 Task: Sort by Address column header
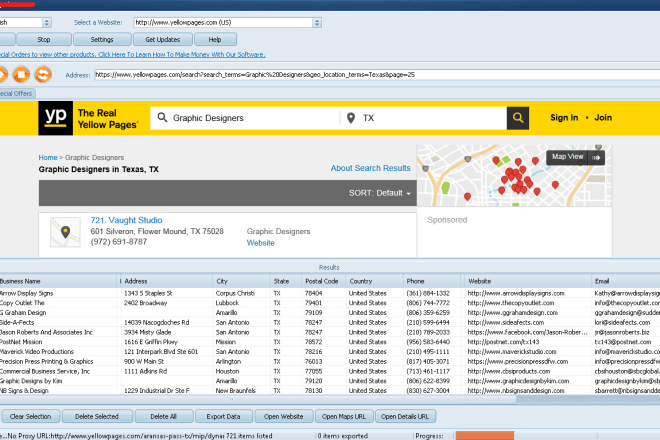[166, 281]
